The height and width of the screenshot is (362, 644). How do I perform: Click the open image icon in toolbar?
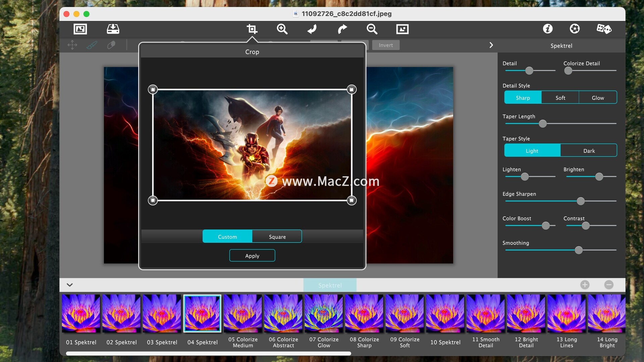click(x=80, y=29)
